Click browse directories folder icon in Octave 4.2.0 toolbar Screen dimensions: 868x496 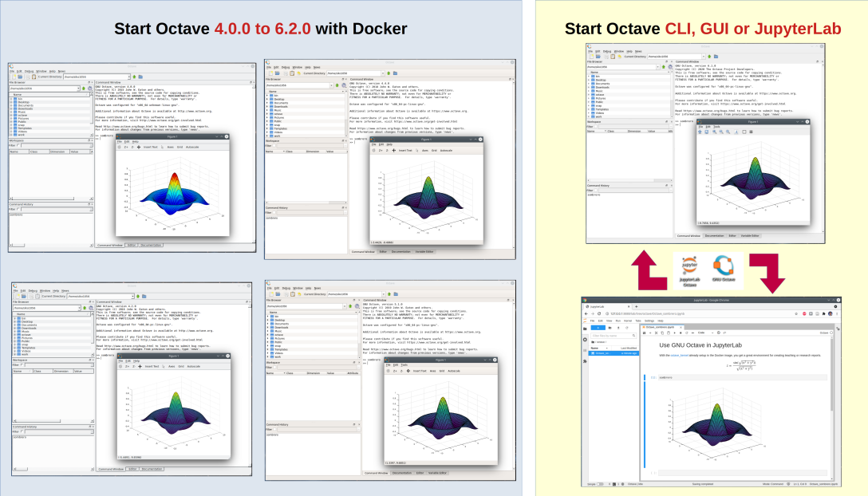coord(144,296)
